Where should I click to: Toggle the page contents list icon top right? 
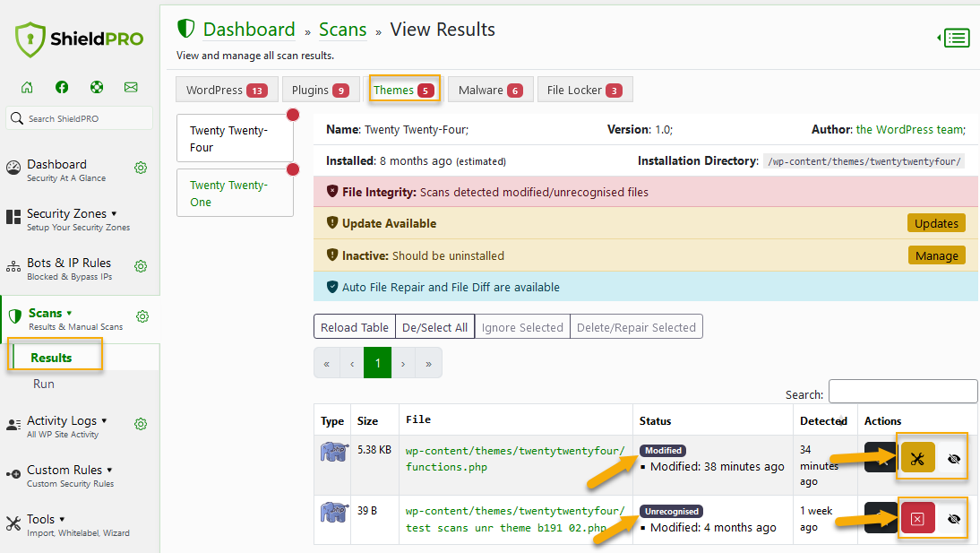pyautogui.click(x=954, y=39)
